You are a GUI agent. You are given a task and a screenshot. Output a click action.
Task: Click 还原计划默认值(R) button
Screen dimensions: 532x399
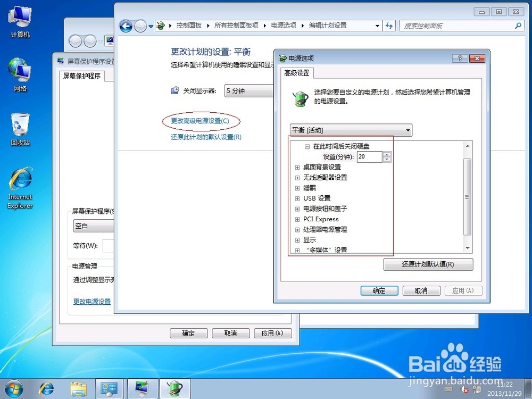428,264
